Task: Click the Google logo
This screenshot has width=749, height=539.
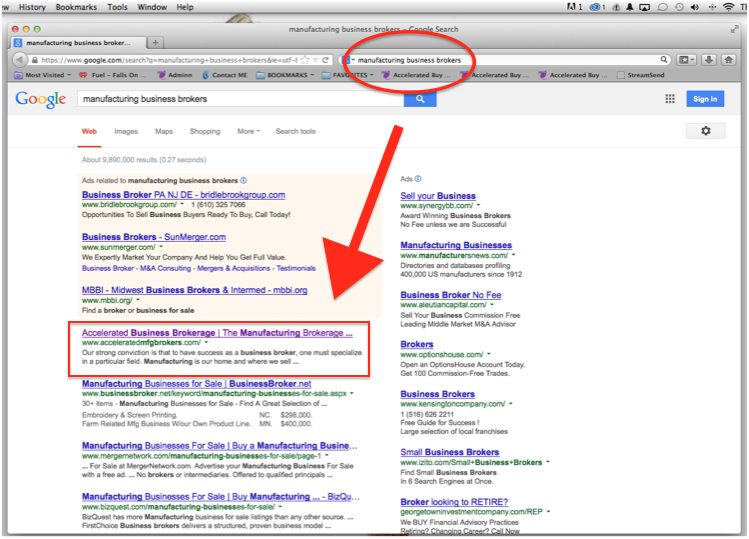Action: click(x=41, y=99)
